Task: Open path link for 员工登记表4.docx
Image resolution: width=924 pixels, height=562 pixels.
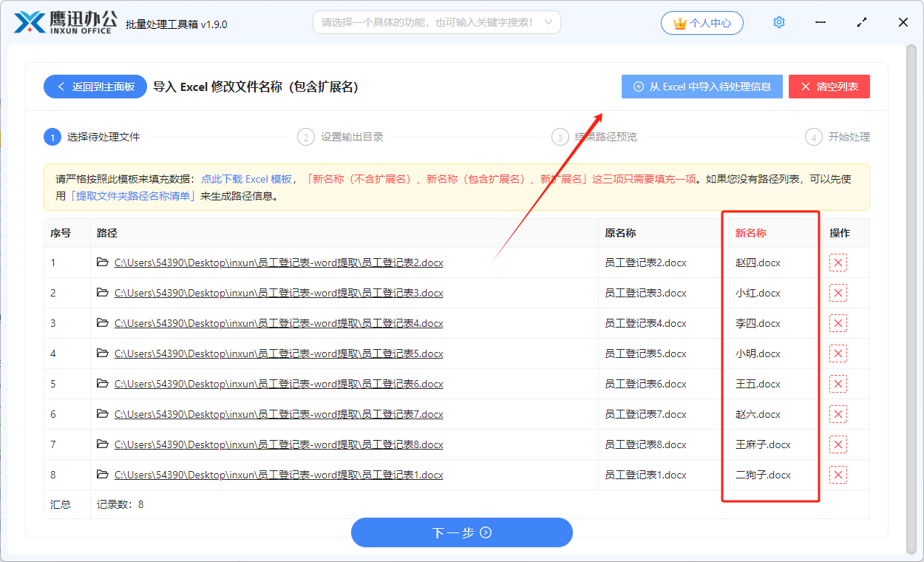Action: point(279,323)
